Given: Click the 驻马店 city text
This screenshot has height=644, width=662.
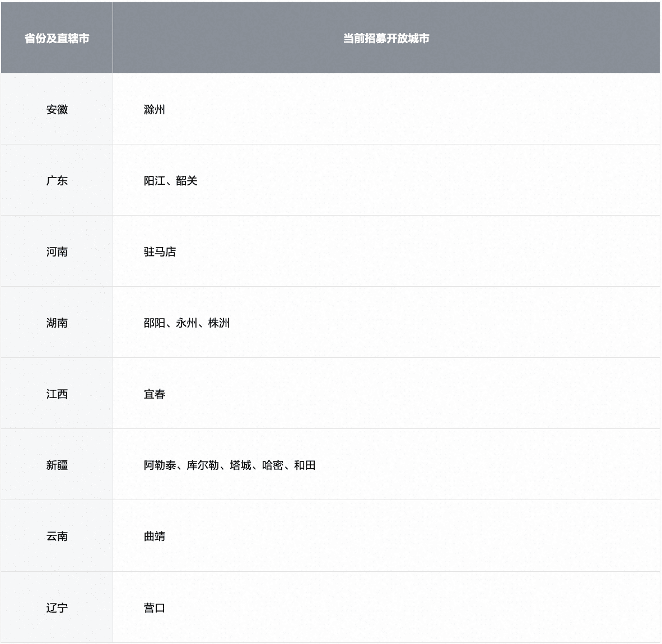Looking at the screenshot, I should tap(160, 252).
